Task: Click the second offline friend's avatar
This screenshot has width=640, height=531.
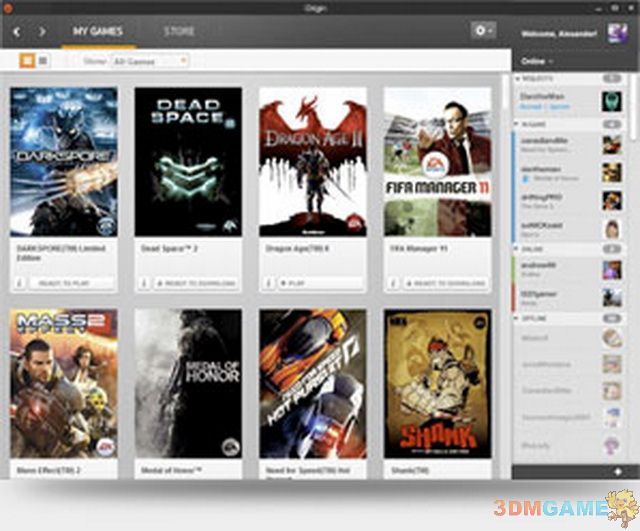Action: [x=612, y=364]
